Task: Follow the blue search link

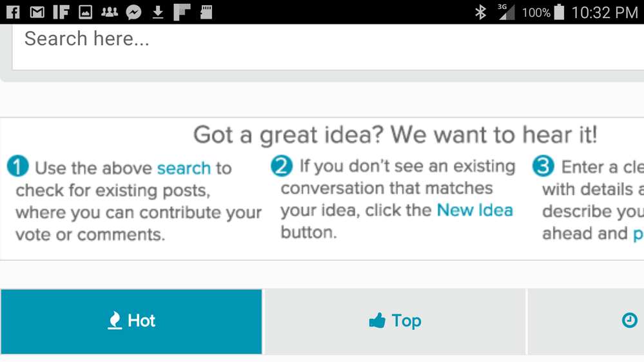Action: pos(184,168)
